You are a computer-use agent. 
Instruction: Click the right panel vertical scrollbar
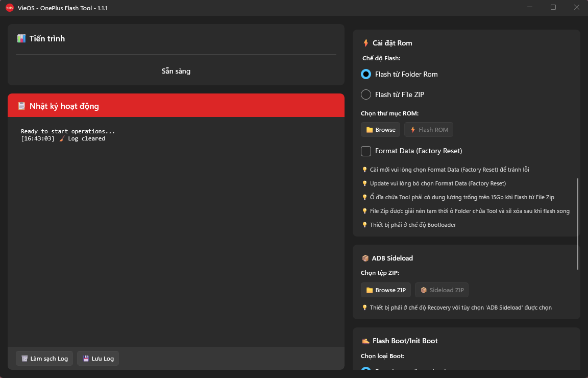pyautogui.click(x=577, y=224)
